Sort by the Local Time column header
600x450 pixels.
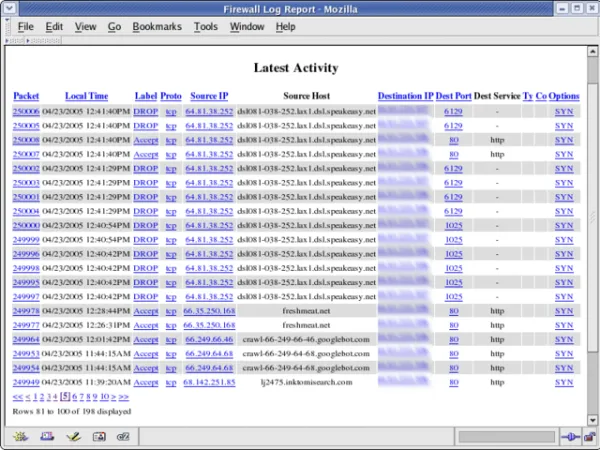[x=86, y=96]
